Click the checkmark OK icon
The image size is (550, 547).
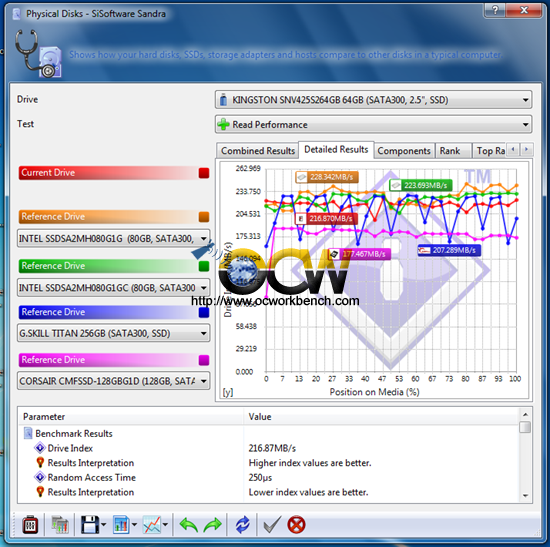coord(272,525)
